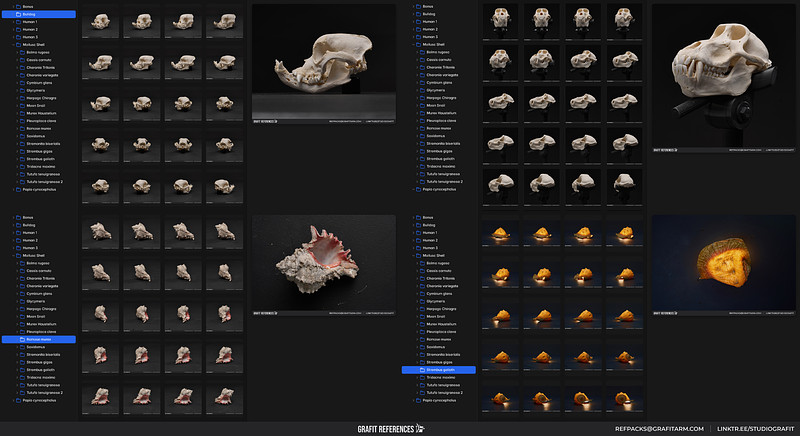Screen dimensions: 800x436
Task: Click the Human 2 folder icon in the baboon skull panel
Action: click(x=418, y=30)
